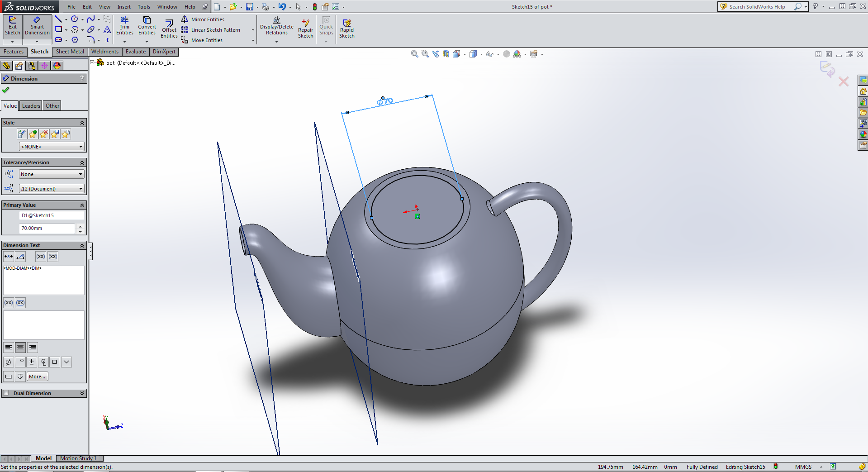Click the Mirror Entities tool
Screen dimensions: 868x472
tap(203, 19)
